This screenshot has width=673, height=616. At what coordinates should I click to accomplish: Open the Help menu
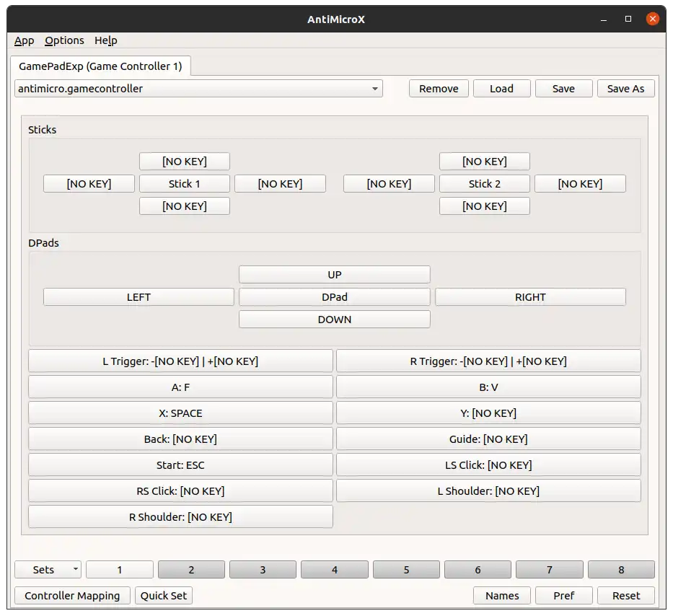[105, 40]
